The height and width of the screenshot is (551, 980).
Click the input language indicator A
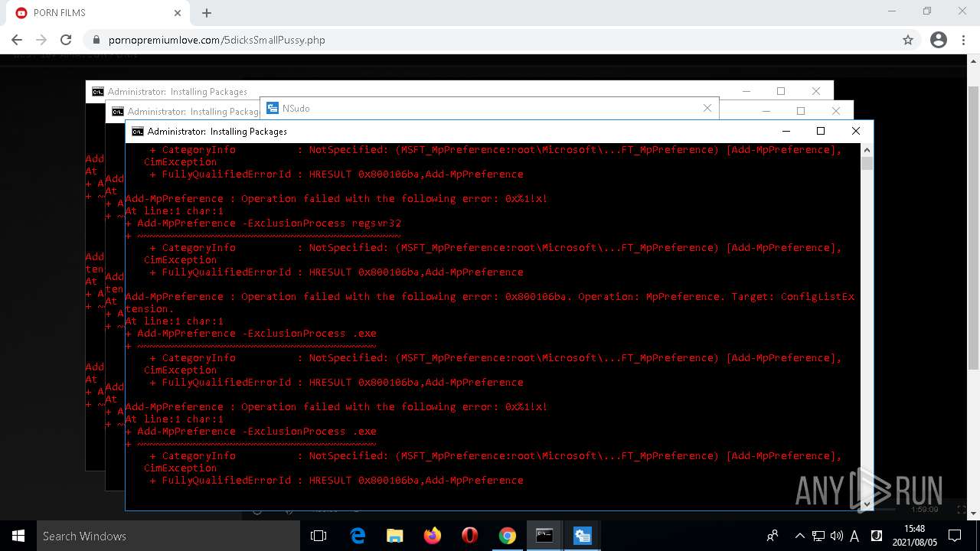click(x=854, y=536)
